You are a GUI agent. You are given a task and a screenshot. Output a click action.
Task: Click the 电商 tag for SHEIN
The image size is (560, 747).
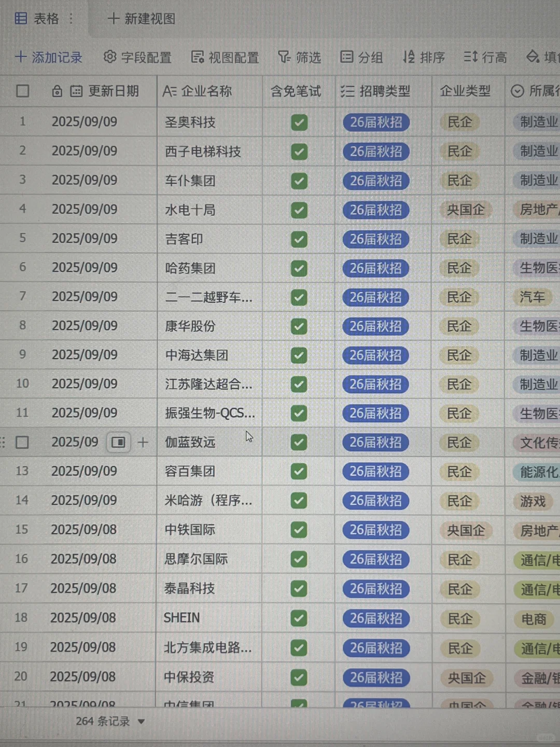(534, 619)
